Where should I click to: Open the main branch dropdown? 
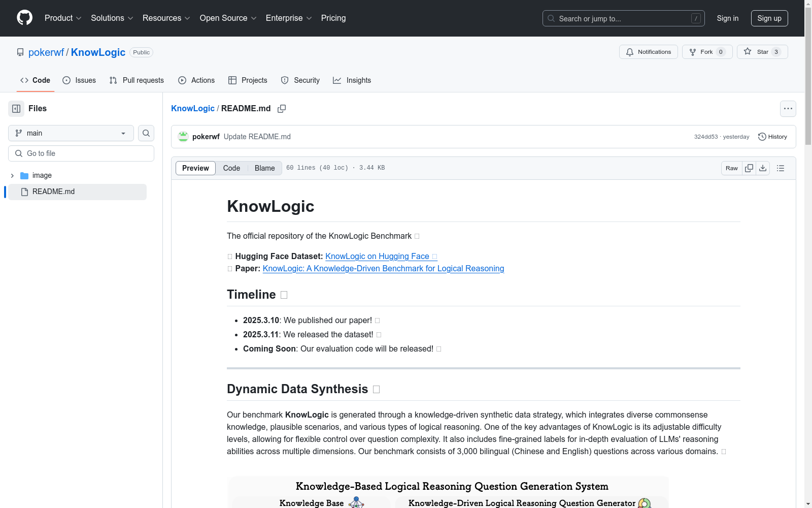point(71,133)
